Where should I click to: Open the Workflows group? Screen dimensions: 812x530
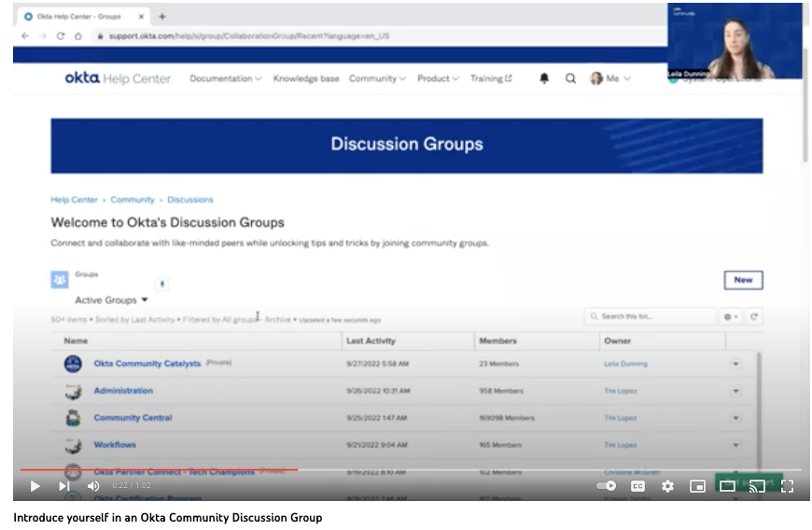point(115,444)
